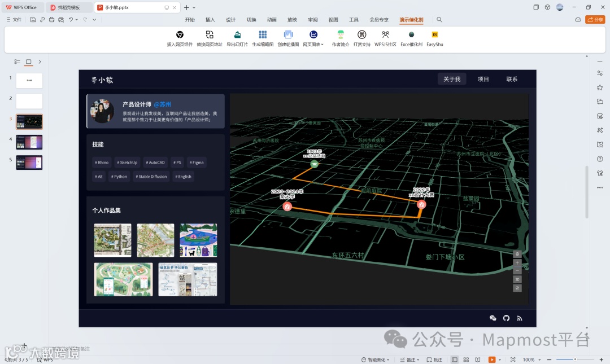Image resolution: width=610 pixels, height=364 pixels.
Task: Switch to the 动画 ribbon tab
Action: click(272, 20)
